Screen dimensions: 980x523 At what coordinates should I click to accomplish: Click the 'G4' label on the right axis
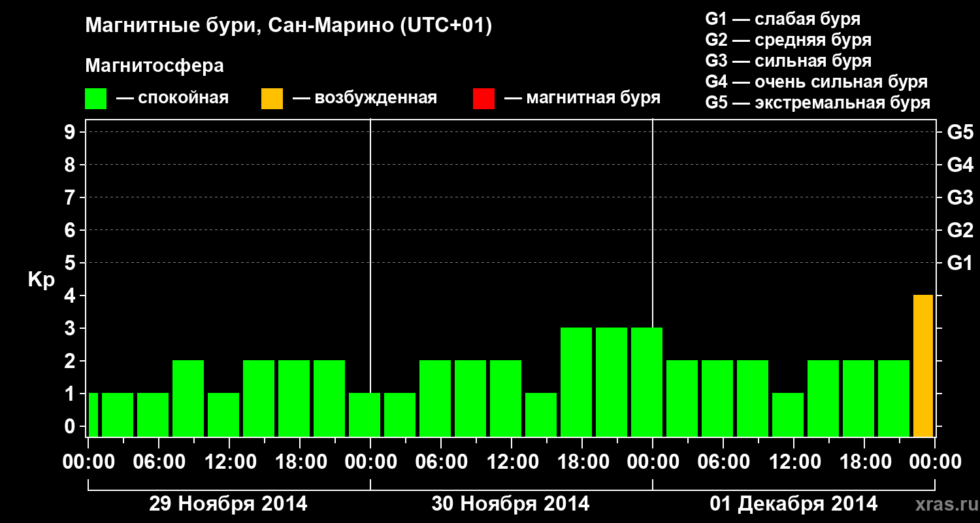coord(960,165)
